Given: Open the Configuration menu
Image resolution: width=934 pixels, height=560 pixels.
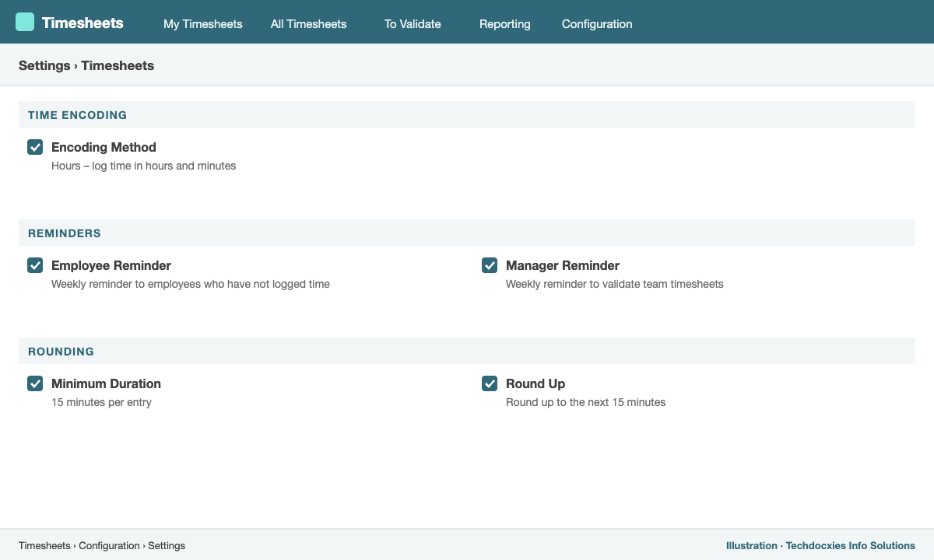Looking at the screenshot, I should tap(597, 24).
